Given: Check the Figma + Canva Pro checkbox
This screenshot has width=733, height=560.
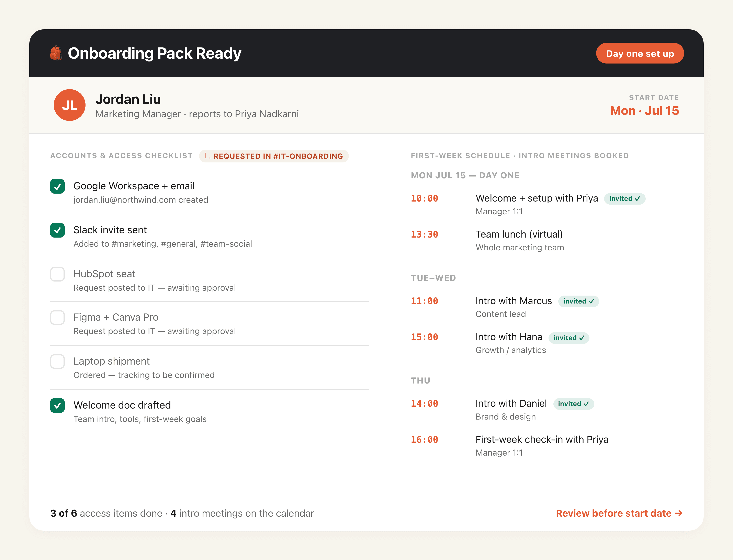Looking at the screenshot, I should coord(57,317).
